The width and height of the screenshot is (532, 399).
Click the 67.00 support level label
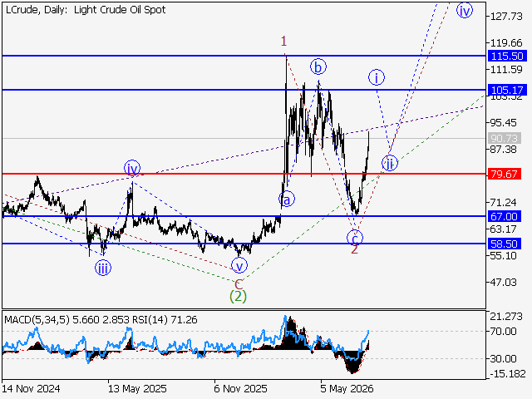tap(505, 216)
